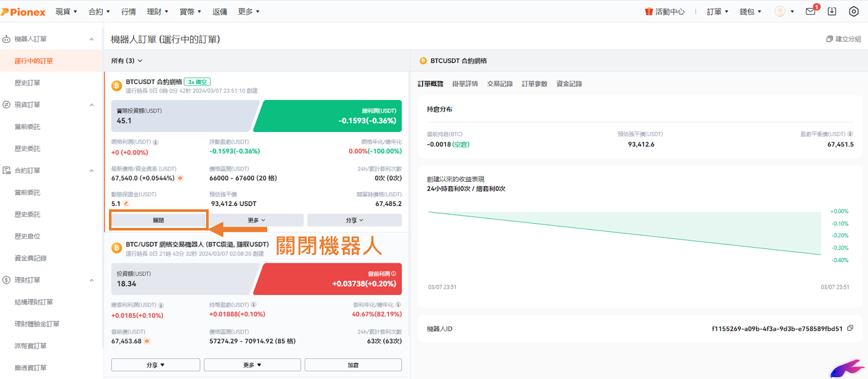Click the BTC coin icon of BTC/USDT 網格交易機器人 card

pyautogui.click(x=117, y=248)
